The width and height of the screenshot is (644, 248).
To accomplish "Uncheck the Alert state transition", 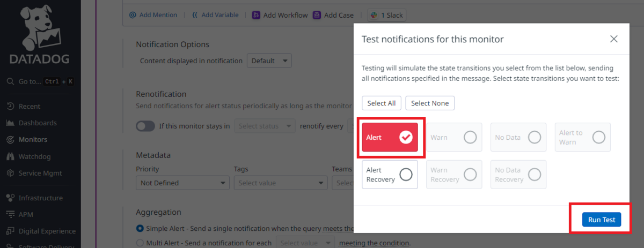I will click(390, 138).
